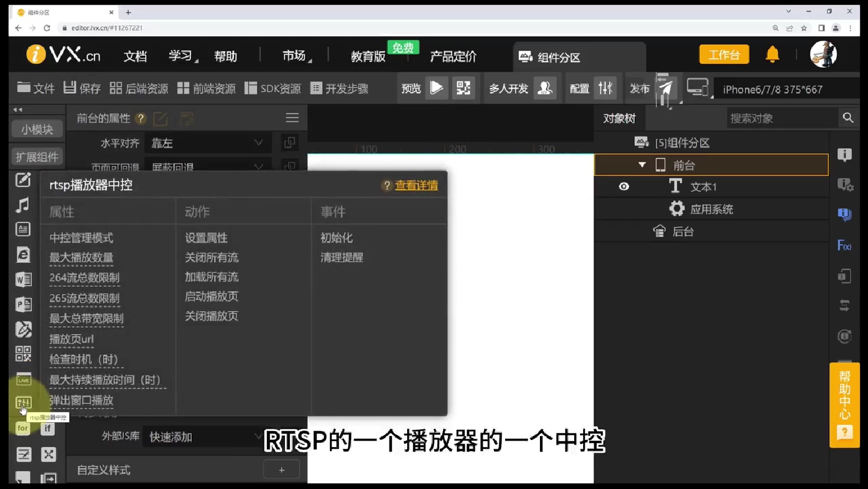Select the Word document component icon

tap(23, 279)
